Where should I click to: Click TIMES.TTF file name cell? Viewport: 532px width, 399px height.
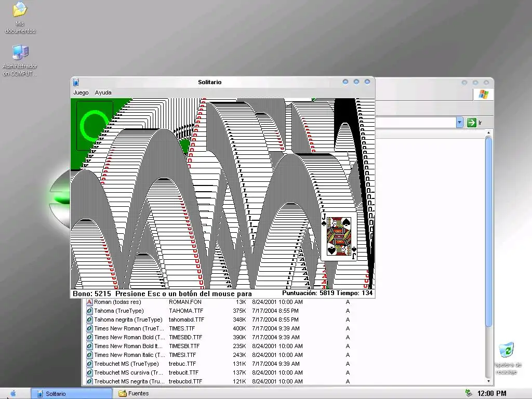[x=182, y=328]
